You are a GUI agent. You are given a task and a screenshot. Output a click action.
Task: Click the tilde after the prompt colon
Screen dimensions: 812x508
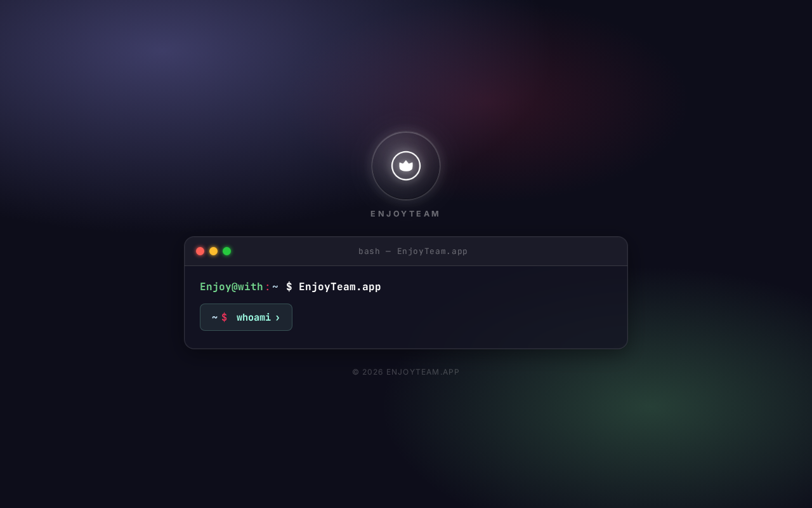coord(275,287)
